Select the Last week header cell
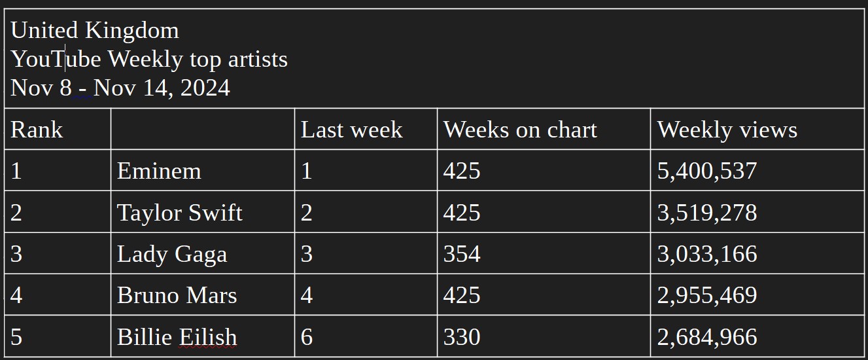 tap(366, 129)
